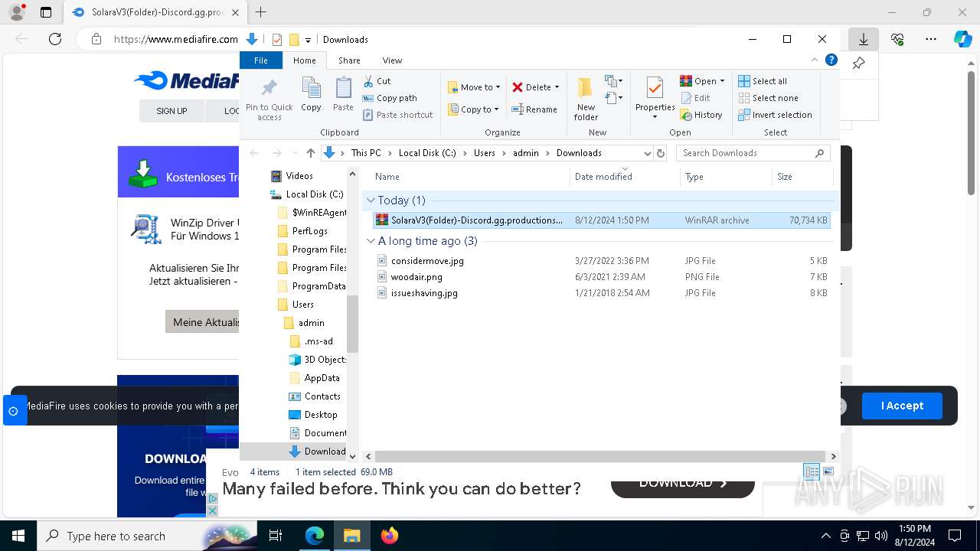Select Contacts in navigation tree

(x=314, y=396)
